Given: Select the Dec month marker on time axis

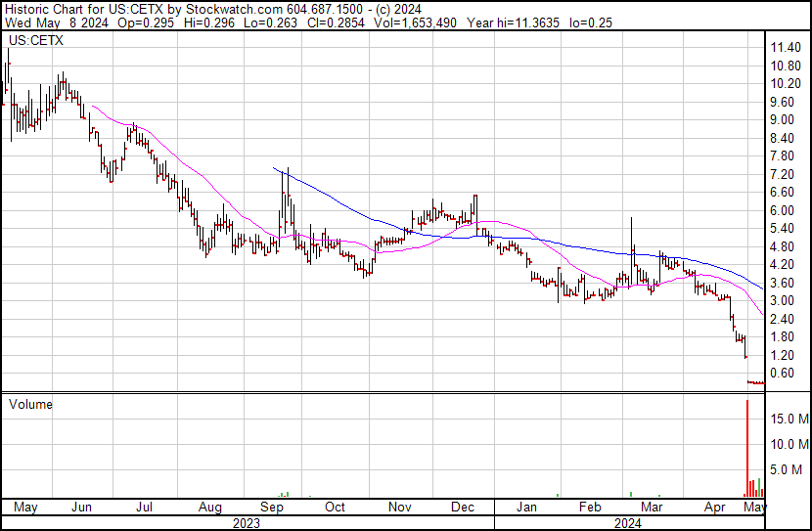Looking at the screenshot, I should click(464, 508).
